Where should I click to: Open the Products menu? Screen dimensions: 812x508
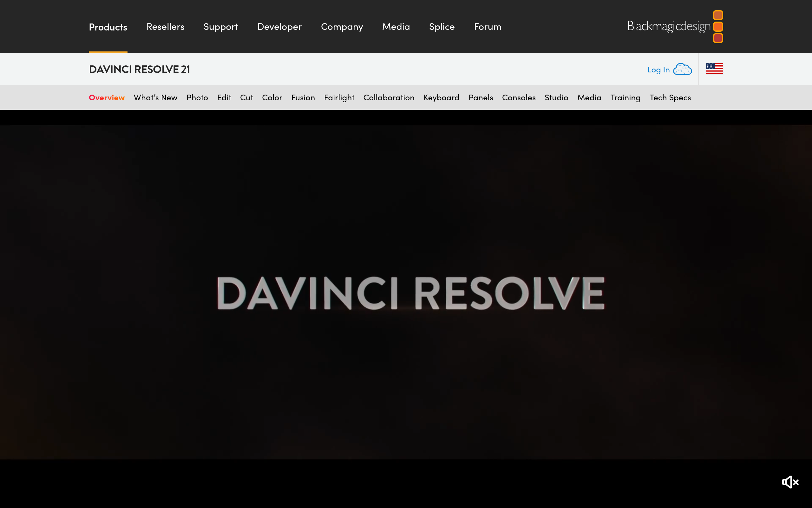point(108,27)
